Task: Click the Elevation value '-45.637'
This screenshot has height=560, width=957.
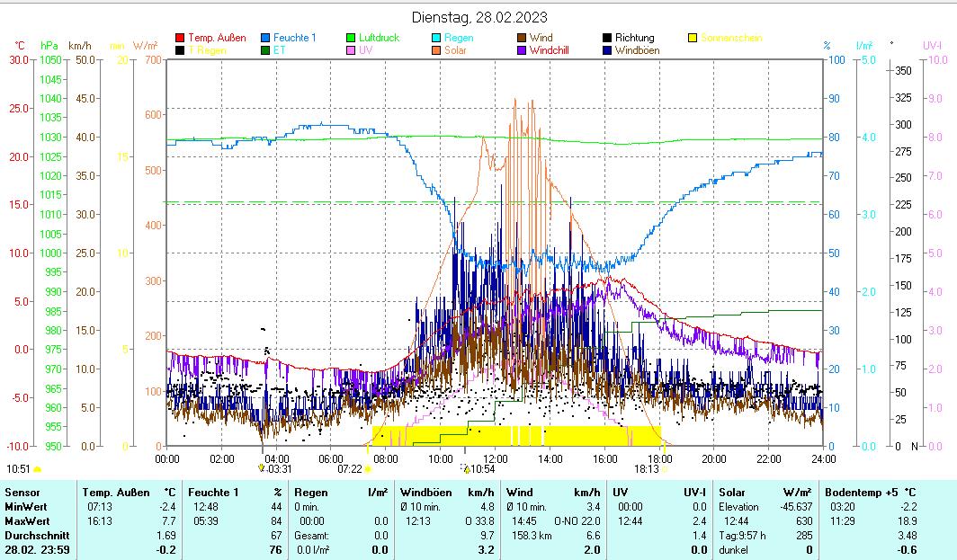Action: click(796, 506)
